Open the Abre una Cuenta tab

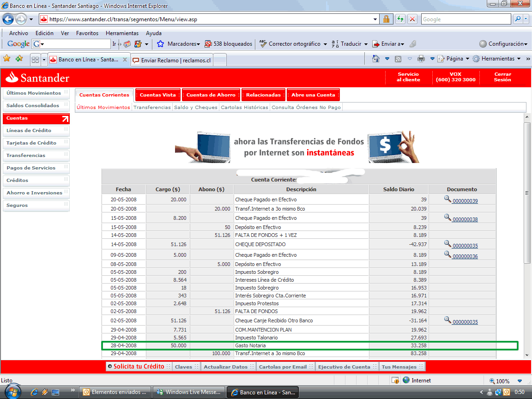pos(313,95)
